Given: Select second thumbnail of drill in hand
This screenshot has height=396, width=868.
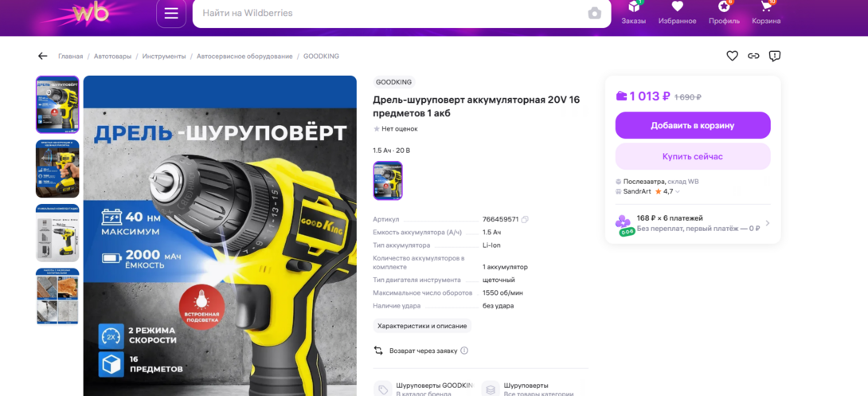Looking at the screenshot, I should tap(57, 169).
